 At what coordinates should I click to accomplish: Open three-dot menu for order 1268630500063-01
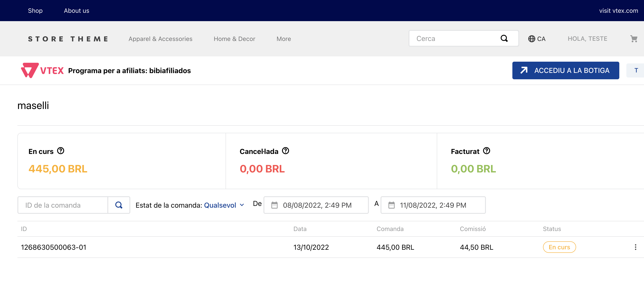(635, 247)
